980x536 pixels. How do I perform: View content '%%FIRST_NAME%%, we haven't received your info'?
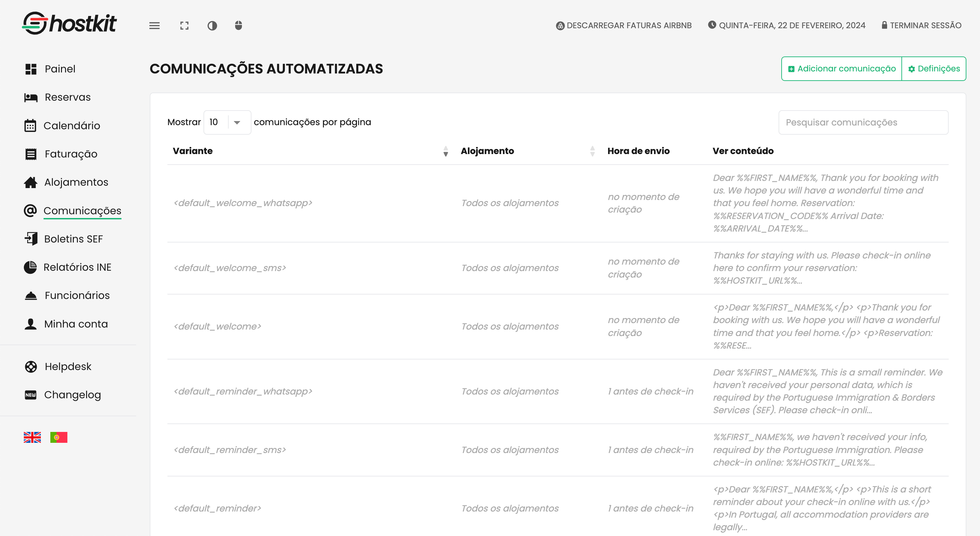click(820, 450)
